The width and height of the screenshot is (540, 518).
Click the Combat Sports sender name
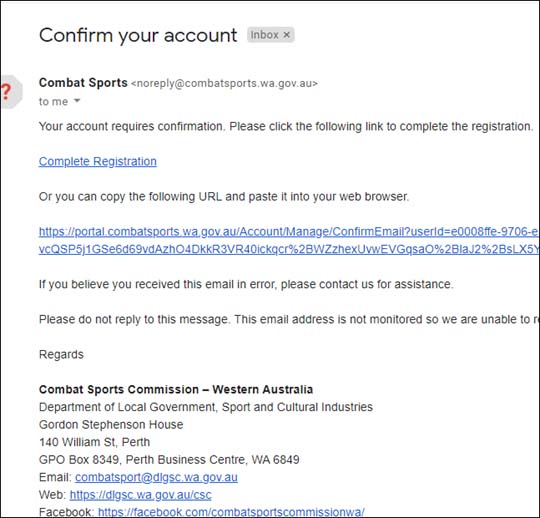[83, 83]
